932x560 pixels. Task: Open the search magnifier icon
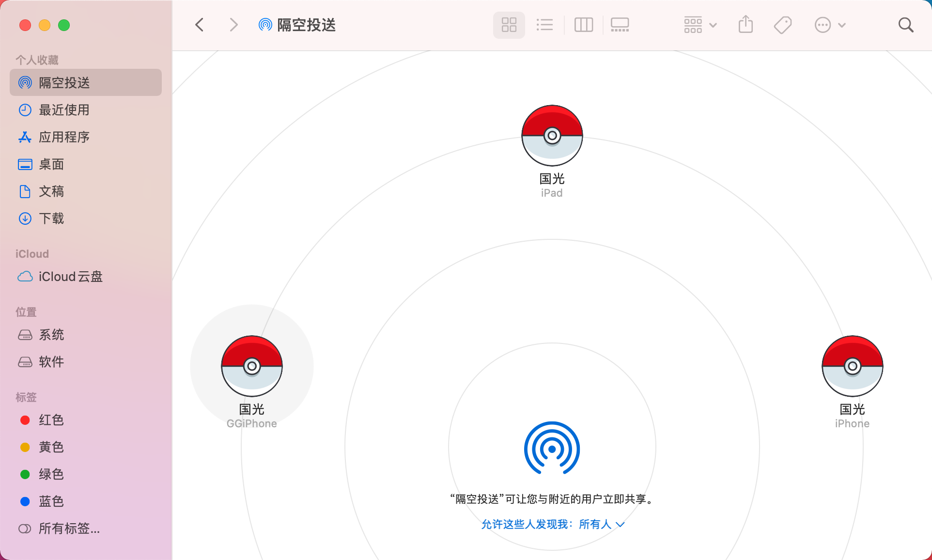click(905, 25)
